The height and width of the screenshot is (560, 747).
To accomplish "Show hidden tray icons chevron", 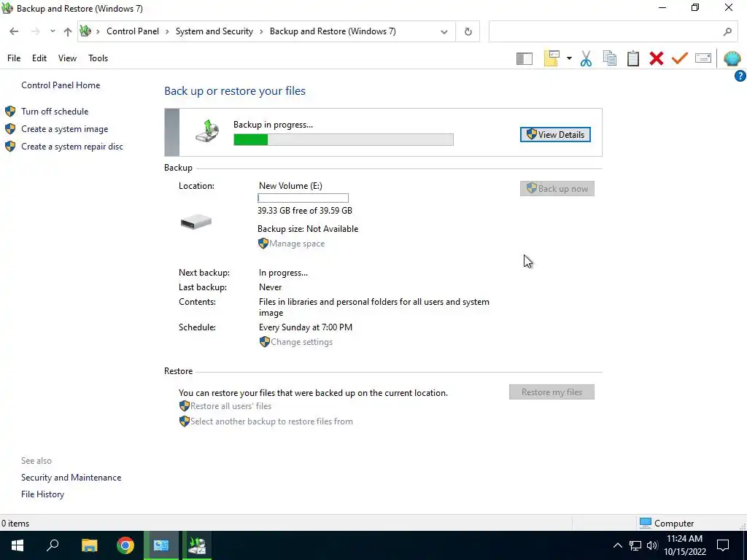I will (x=617, y=545).
